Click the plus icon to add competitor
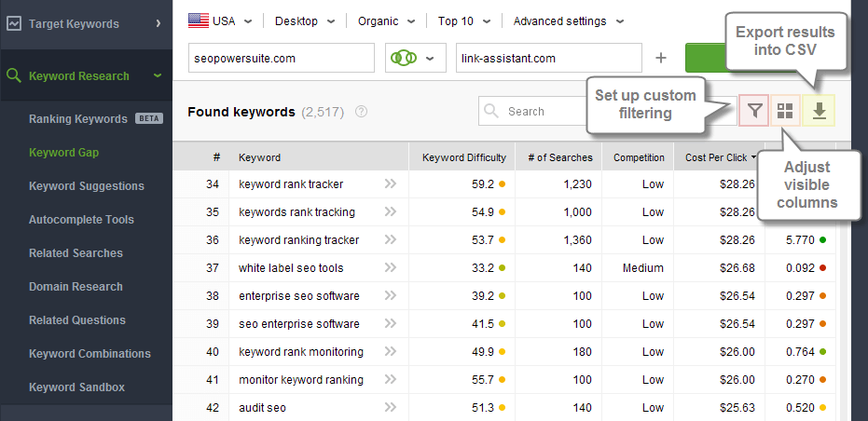Image resolution: width=868 pixels, height=421 pixels. (661, 58)
